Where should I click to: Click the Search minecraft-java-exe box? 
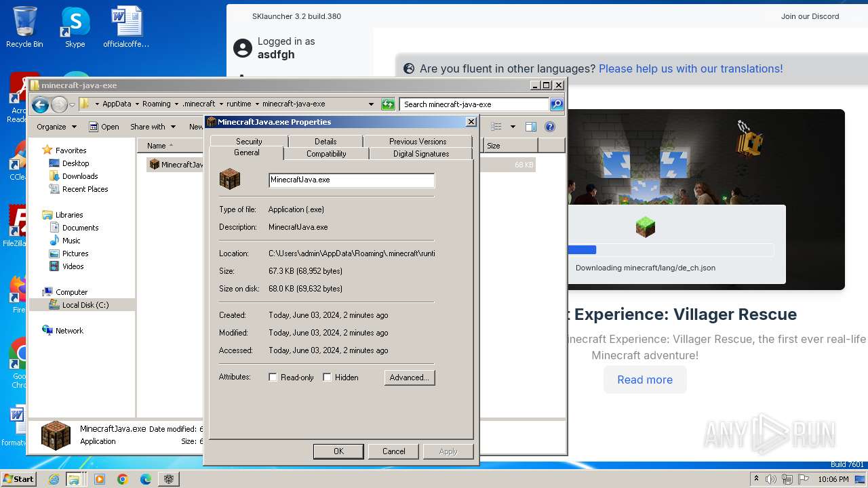(x=474, y=104)
